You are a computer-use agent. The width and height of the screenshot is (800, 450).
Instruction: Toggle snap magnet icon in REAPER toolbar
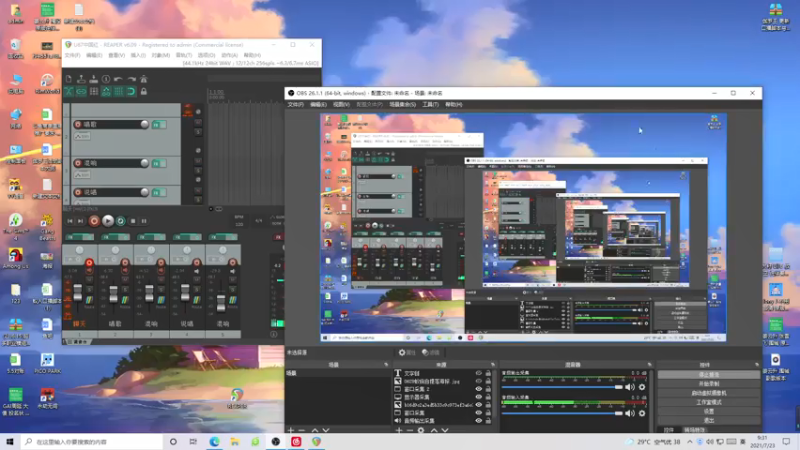click(x=131, y=91)
